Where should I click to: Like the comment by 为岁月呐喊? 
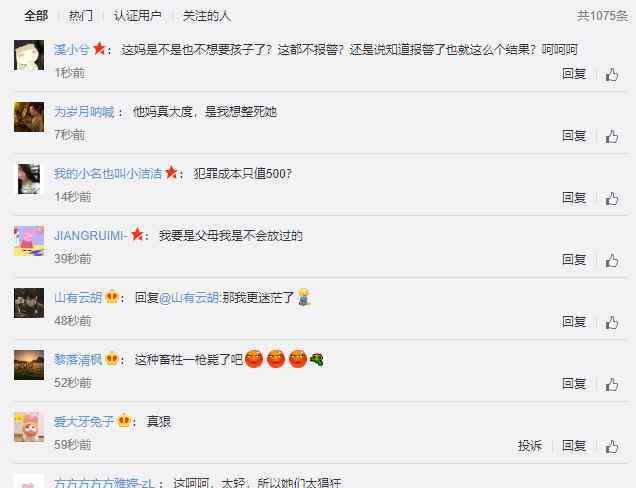coord(612,137)
